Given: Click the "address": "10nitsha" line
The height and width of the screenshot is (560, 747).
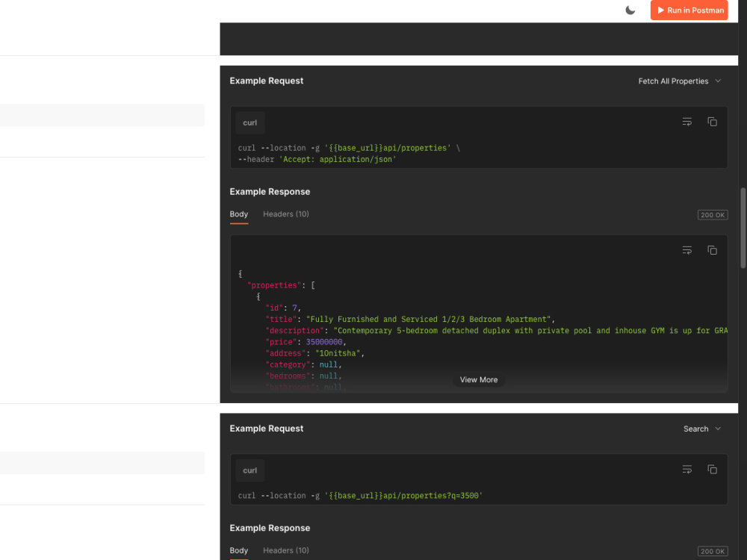Looking at the screenshot, I should tap(315, 353).
